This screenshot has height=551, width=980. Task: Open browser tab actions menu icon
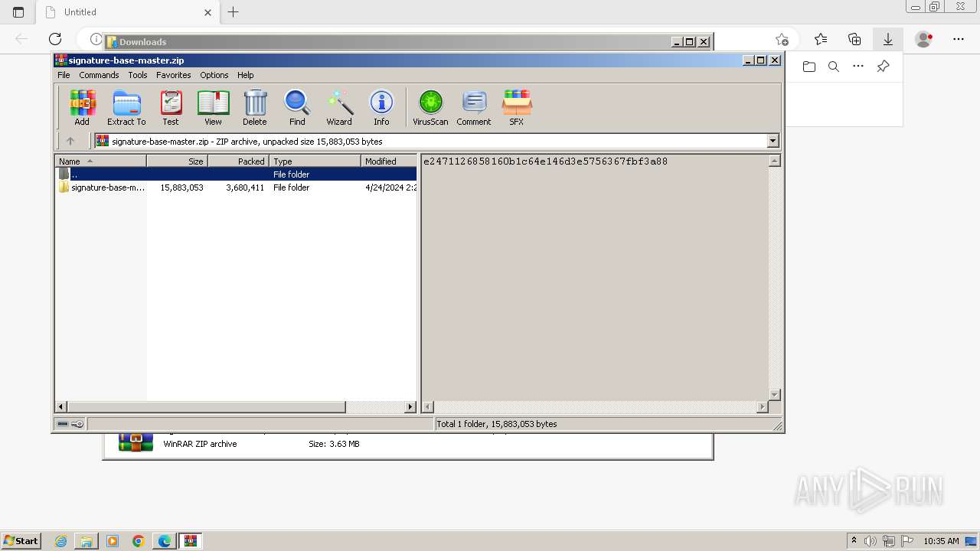coord(18,12)
